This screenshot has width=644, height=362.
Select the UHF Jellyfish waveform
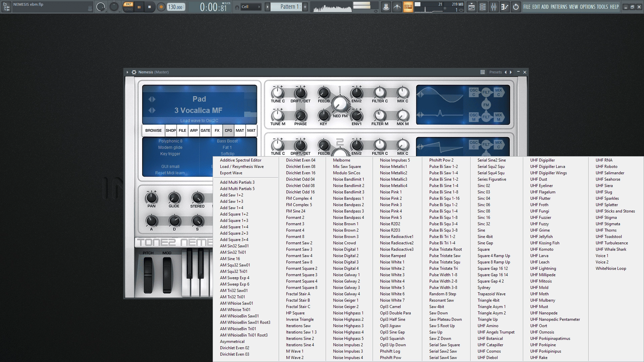(x=541, y=237)
